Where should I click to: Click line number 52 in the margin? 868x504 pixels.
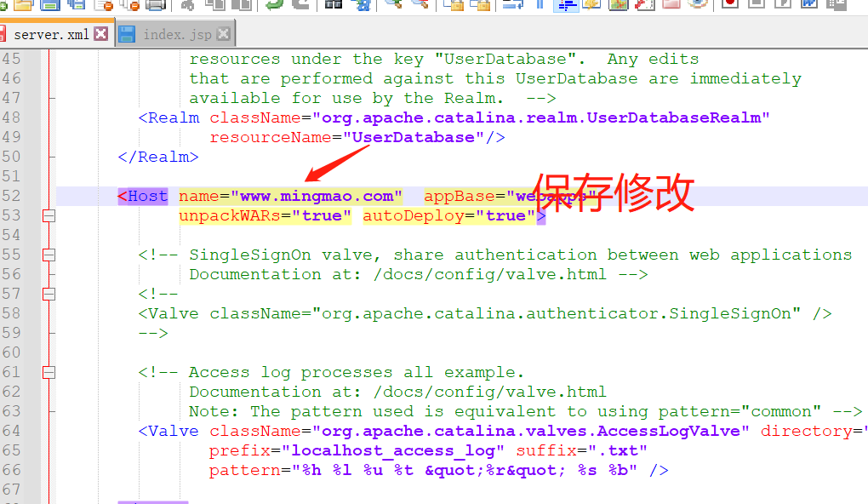click(x=11, y=196)
